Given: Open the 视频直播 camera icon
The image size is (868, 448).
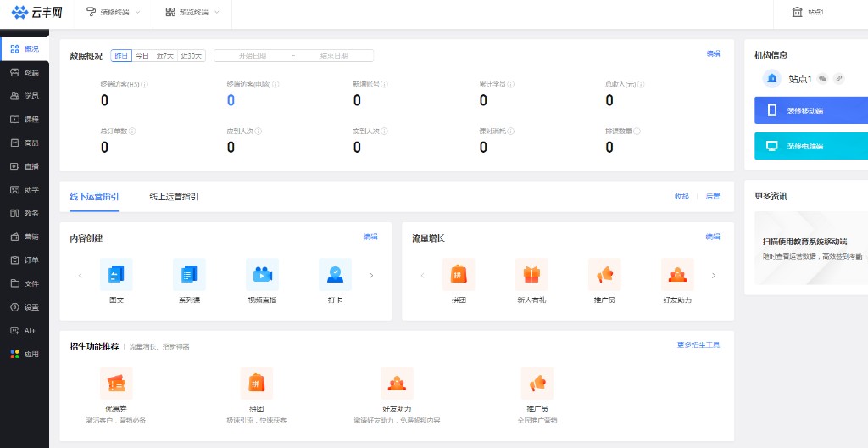Looking at the screenshot, I should point(263,274).
